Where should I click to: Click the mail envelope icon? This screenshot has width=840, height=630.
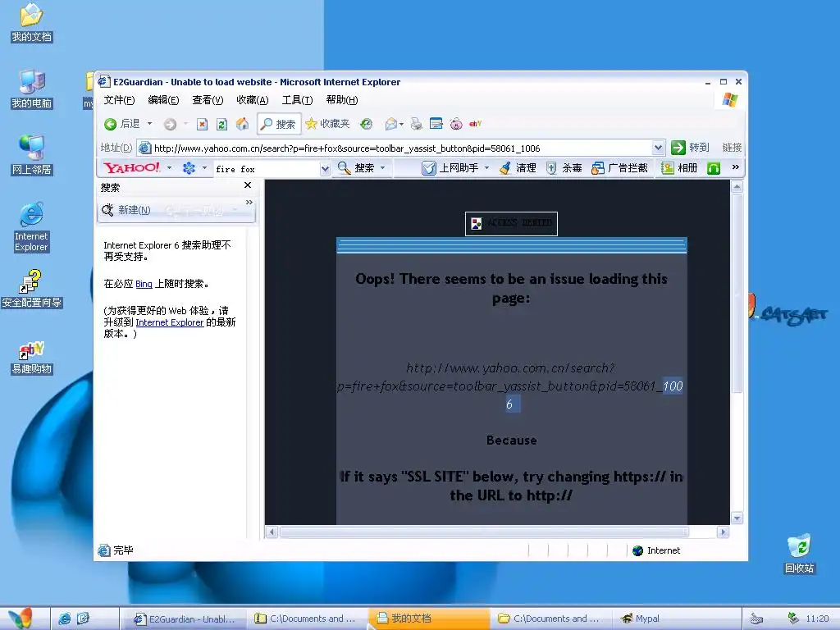coord(391,125)
